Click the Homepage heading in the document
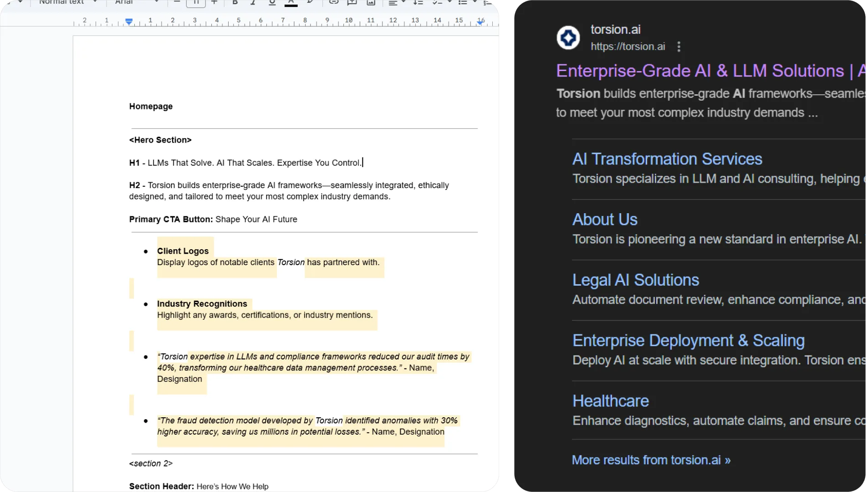The height and width of the screenshot is (492, 868). point(151,106)
